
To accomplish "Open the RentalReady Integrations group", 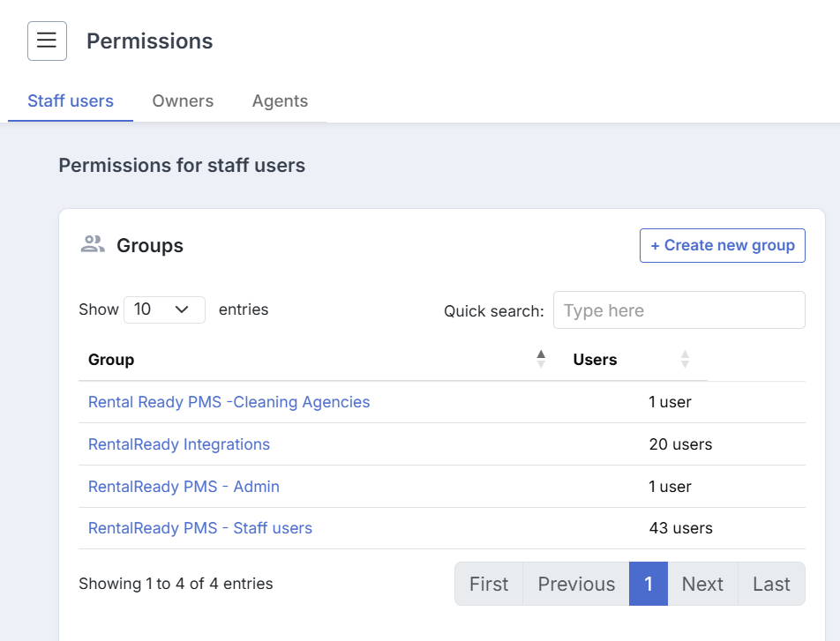I will [x=179, y=444].
